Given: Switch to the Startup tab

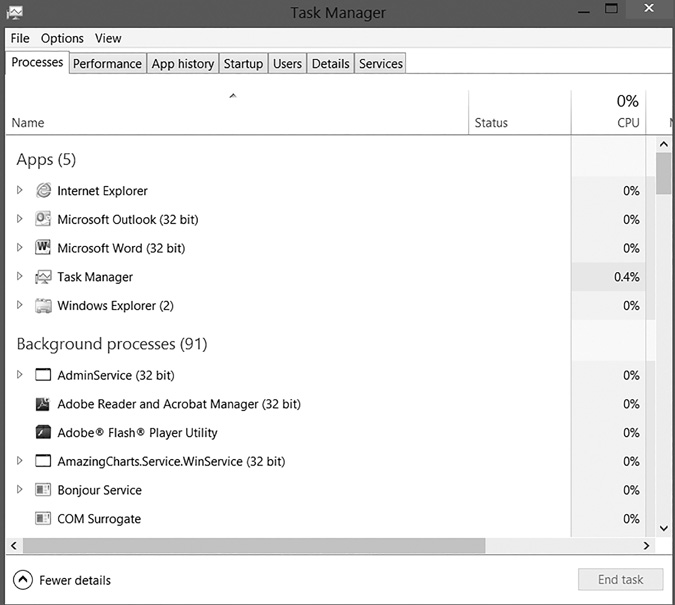Looking at the screenshot, I should [243, 64].
